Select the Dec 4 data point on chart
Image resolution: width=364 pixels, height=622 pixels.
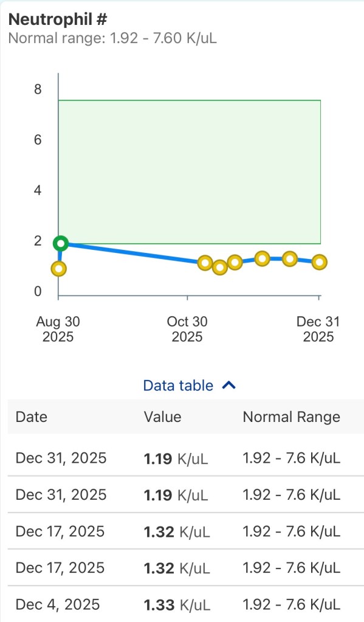pos(261,259)
